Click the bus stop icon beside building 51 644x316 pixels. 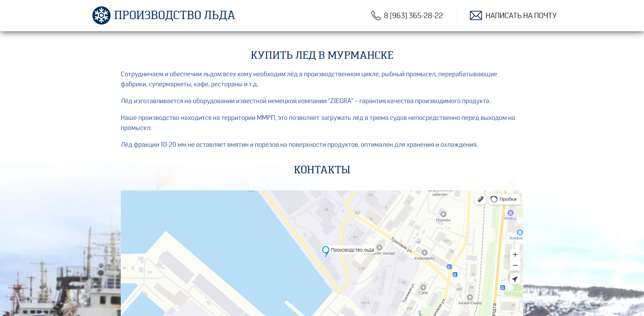pyautogui.click(x=455, y=275)
